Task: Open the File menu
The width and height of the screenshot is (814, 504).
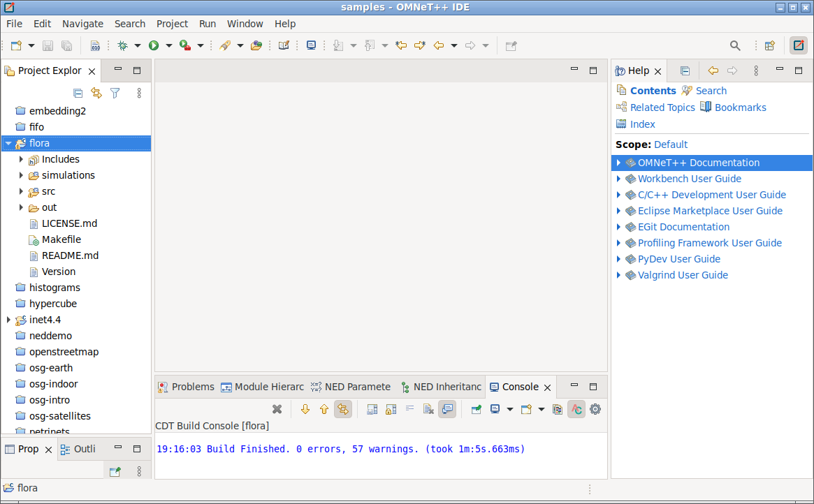Action: point(14,24)
